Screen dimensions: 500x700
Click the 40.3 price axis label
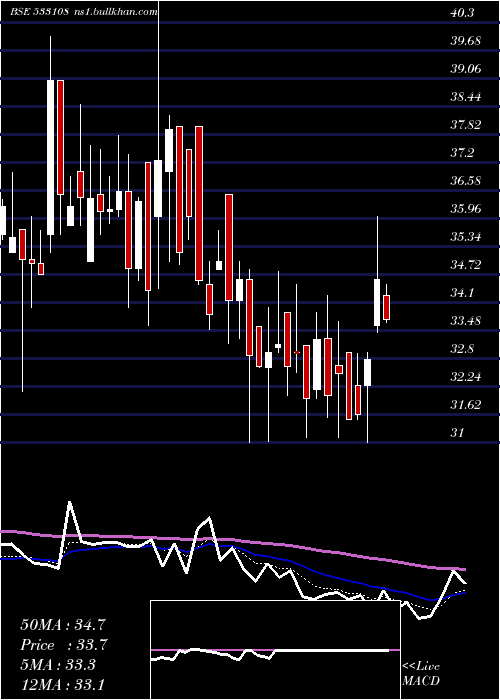pyautogui.click(x=462, y=13)
